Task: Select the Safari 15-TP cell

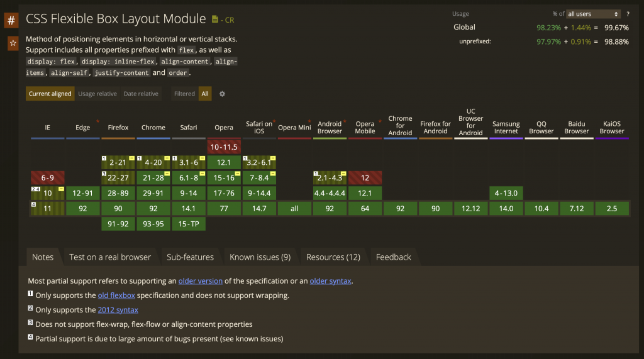Action: [x=189, y=224]
